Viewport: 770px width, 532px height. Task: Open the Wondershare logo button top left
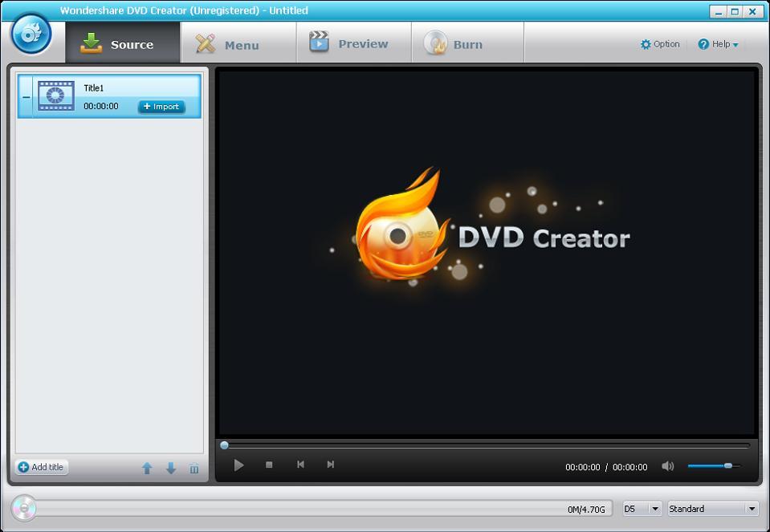[31, 34]
